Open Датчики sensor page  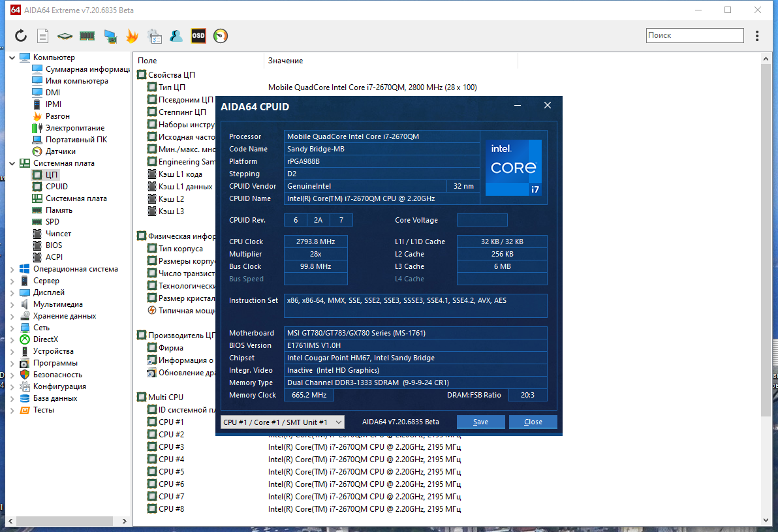[54, 151]
